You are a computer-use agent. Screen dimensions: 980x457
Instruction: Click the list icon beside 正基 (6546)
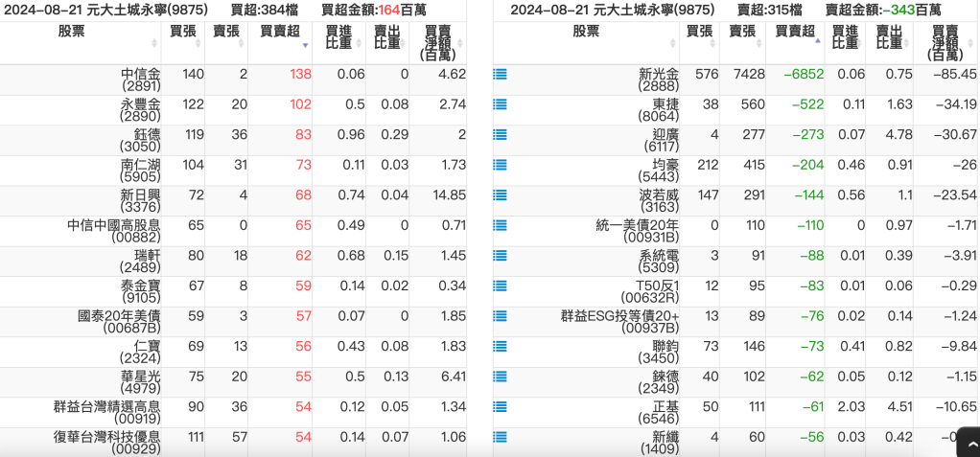pos(500,406)
